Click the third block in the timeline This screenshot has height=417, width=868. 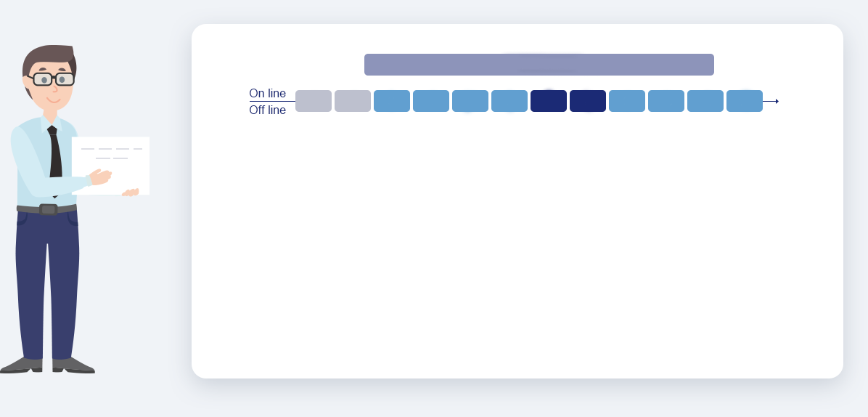(x=392, y=101)
